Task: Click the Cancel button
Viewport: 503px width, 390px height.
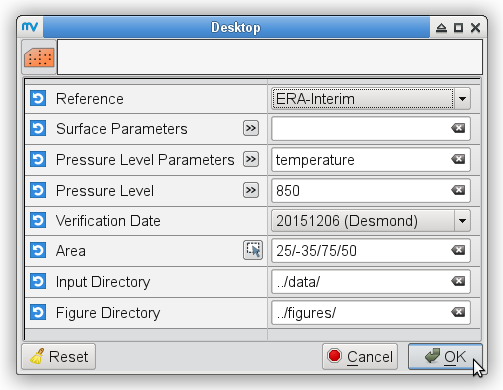Action: (360, 357)
